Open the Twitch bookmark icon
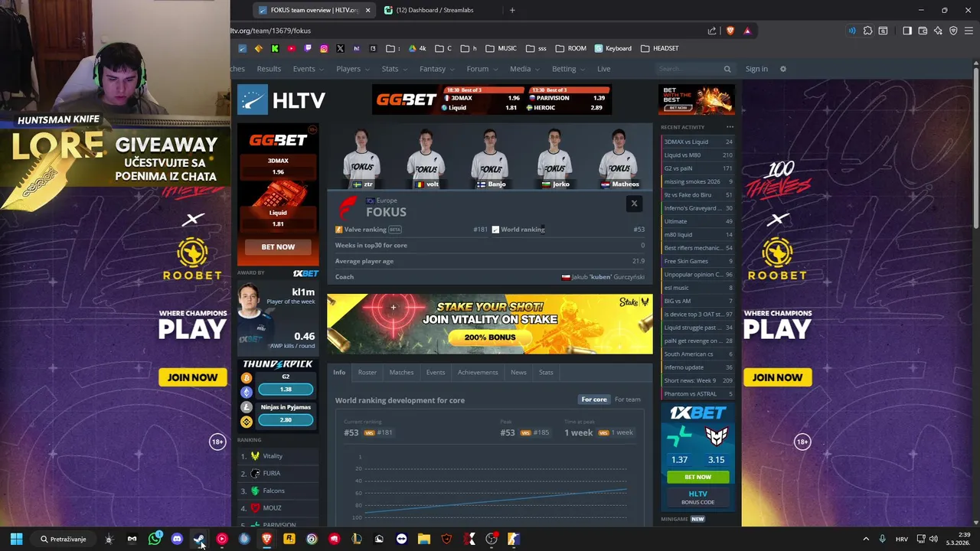Screen dimensions: 980x551 308,48
